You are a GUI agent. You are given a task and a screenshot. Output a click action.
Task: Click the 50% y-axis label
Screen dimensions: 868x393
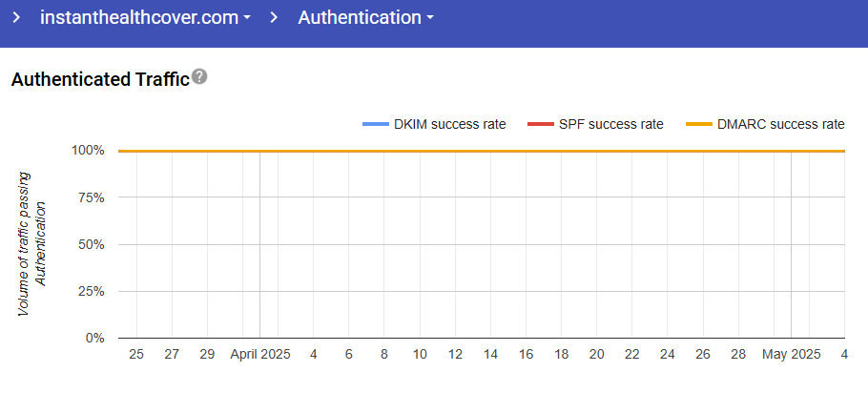(91, 244)
